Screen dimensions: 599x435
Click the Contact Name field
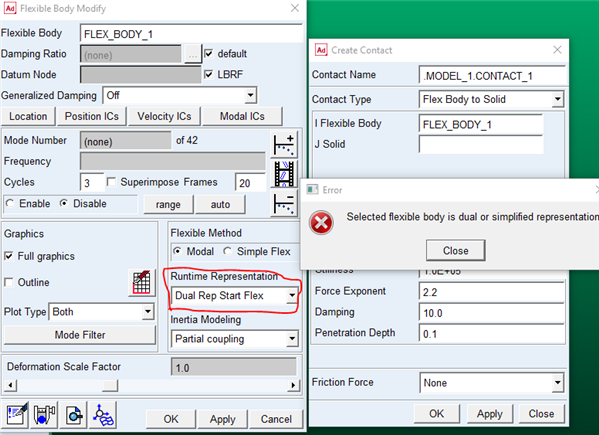[x=492, y=76]
